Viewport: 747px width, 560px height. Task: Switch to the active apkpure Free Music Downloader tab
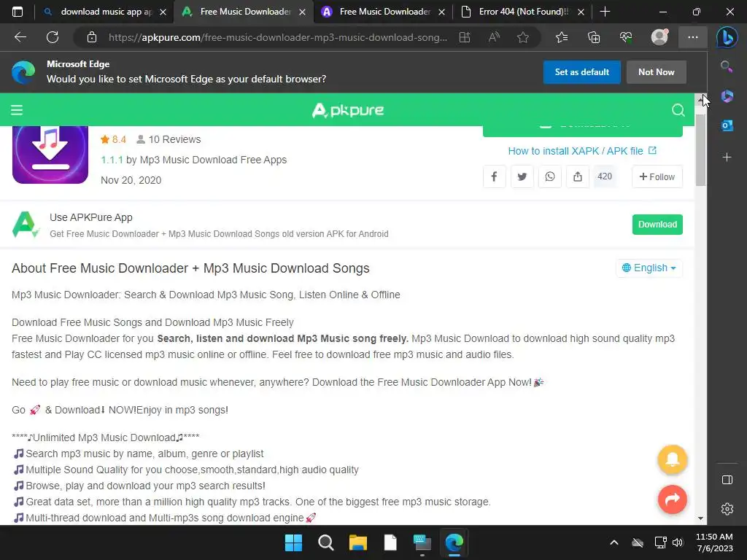243,12
